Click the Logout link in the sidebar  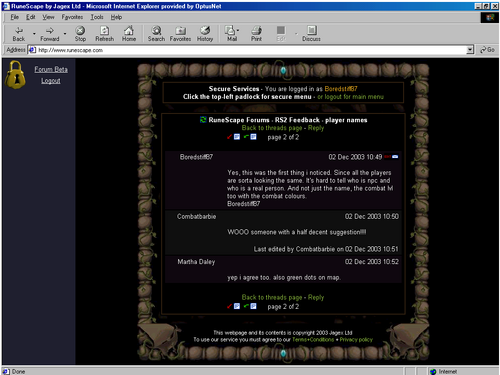pos(51,81)
